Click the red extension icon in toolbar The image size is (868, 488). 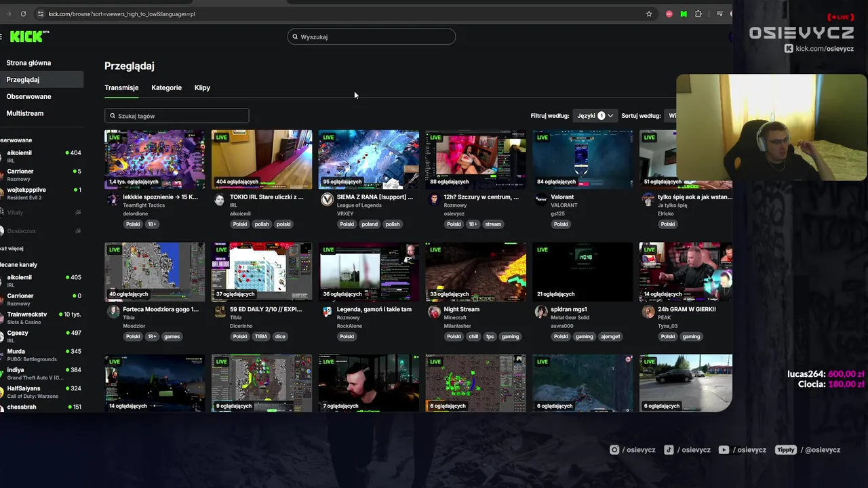(x=669, y=14)
